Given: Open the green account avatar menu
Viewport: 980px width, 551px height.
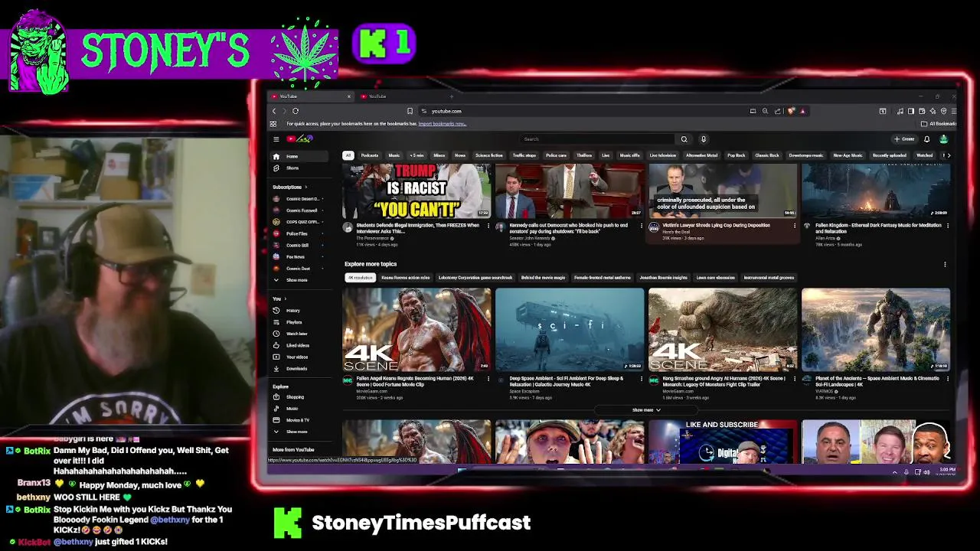Looking at the screenshot, I should 943,139.
